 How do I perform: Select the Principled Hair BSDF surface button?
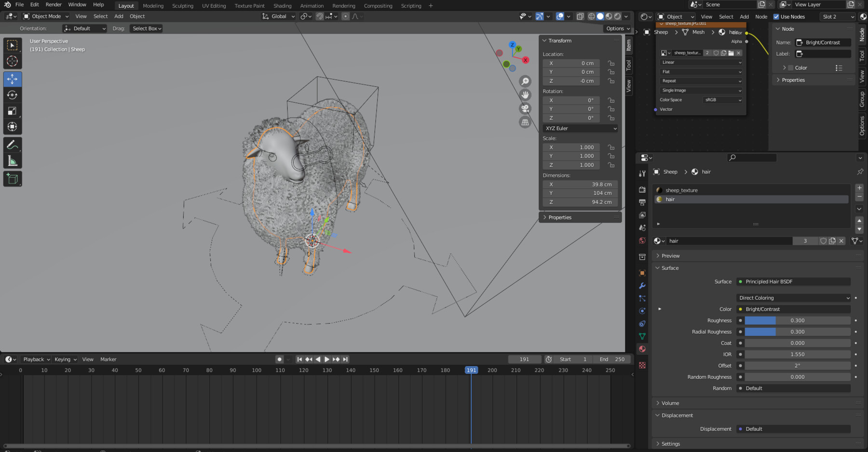click(x=793, y=281)
